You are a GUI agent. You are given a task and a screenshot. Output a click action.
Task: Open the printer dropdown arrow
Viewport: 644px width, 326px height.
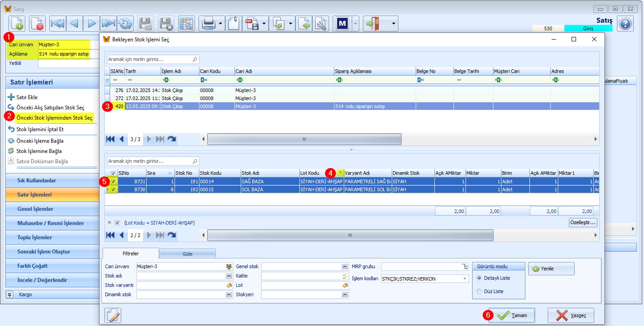point(221,23)
